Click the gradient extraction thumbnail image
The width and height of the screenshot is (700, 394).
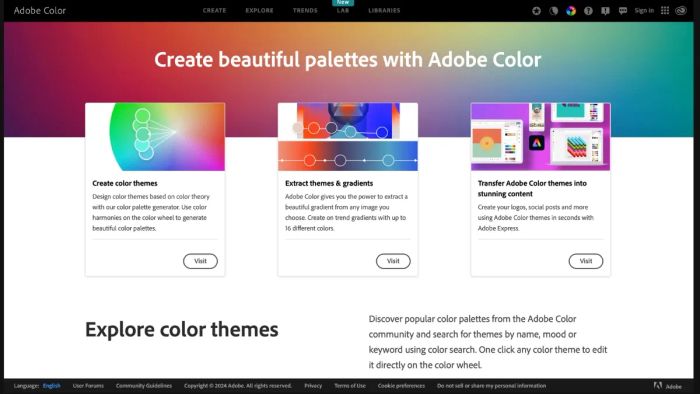tap(348, 137)
